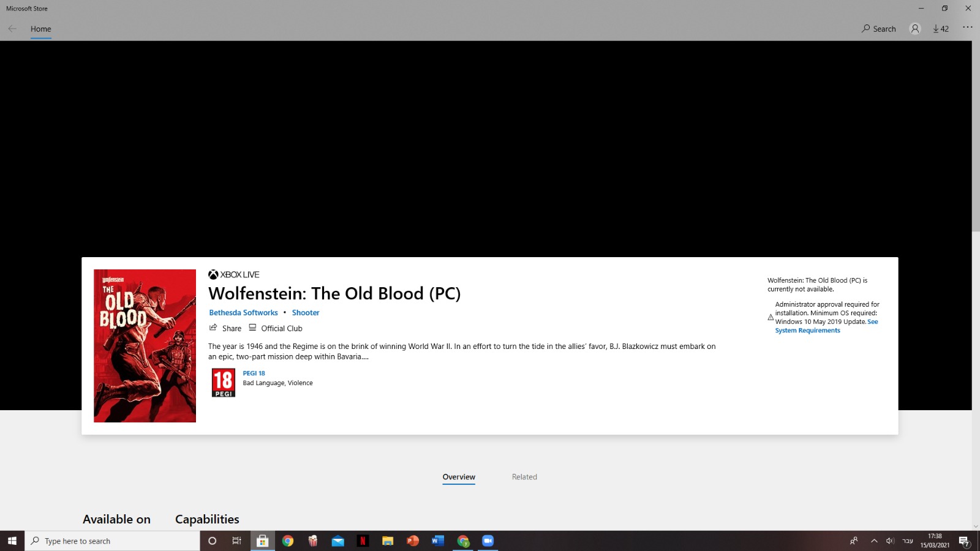980x551 pixels.
Task: Open Task View
Action: pyautogui.click(x=237, y=541)
